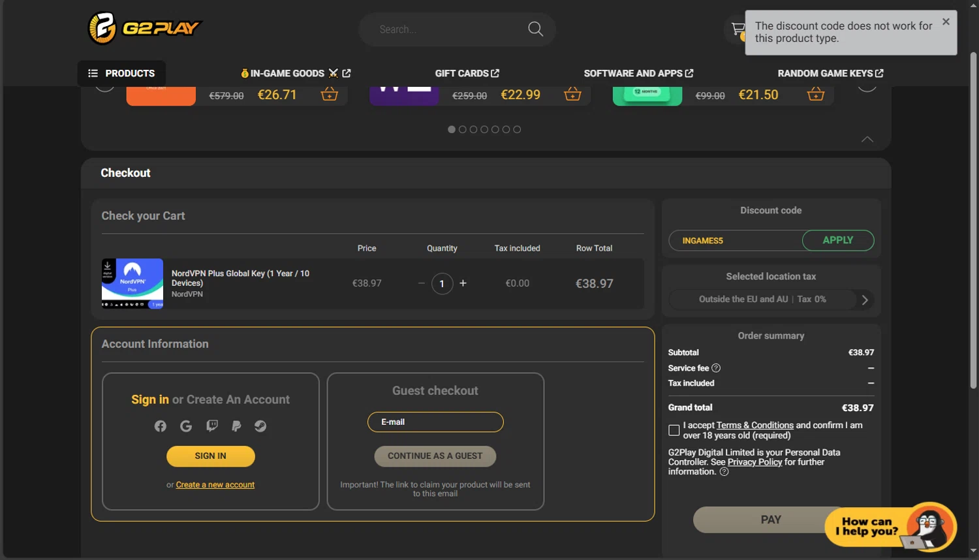Open Software and Apps menu item
The height and width of the screenshot is (560, 979).
[x=638, y=73]
